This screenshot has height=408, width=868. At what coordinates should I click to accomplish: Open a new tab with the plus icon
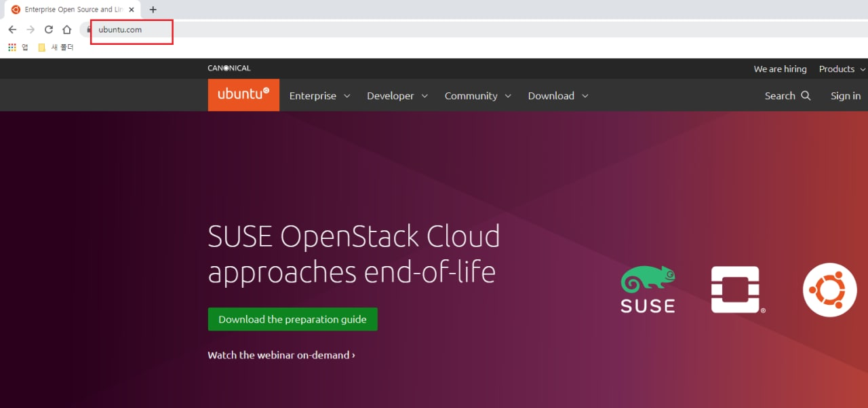click(x=153, y=10)
